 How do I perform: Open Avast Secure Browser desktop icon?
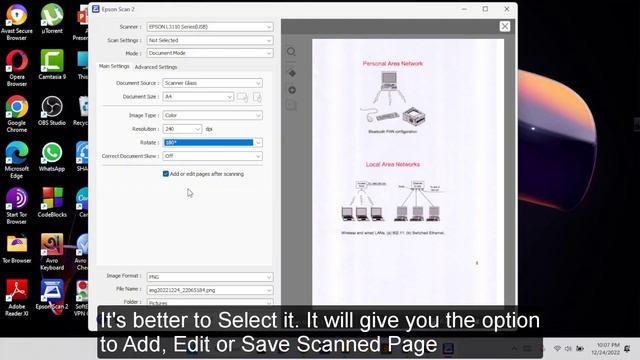[17, 22]
